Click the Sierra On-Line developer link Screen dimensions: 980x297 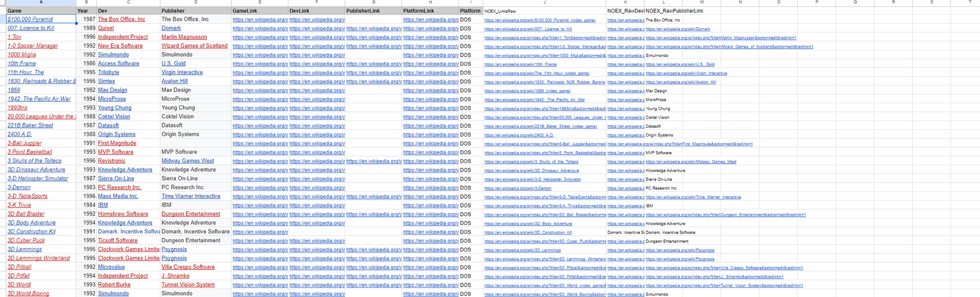pos(116,178)
